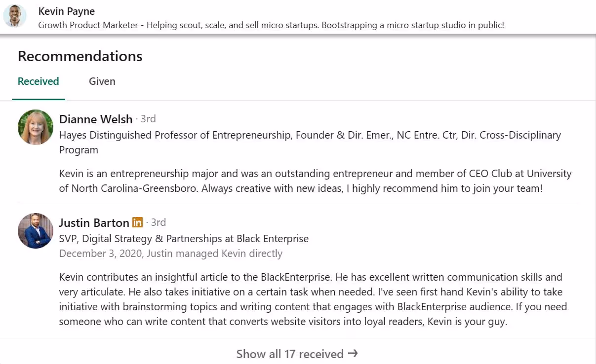Image resolution: width=596 pixels, height=364 pixels.
Task: Click the 3rd connection badge beside Justin Barton
Action: [159, 222]
